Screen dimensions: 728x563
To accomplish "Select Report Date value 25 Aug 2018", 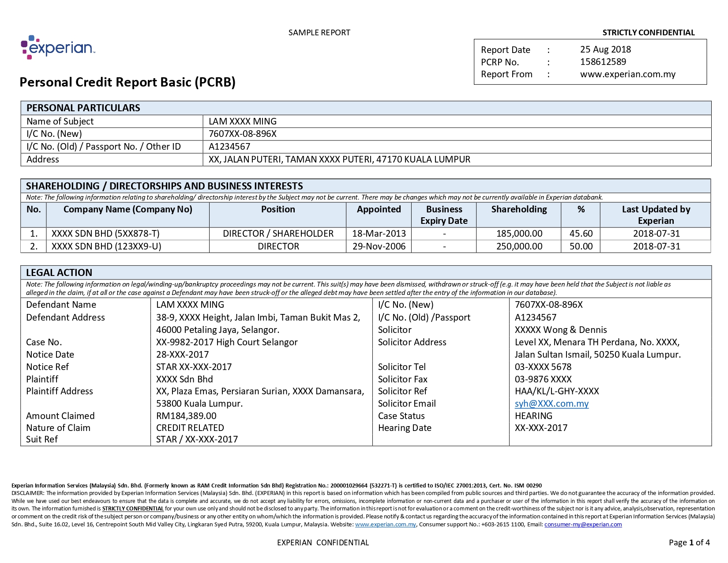I will [605, 49].
